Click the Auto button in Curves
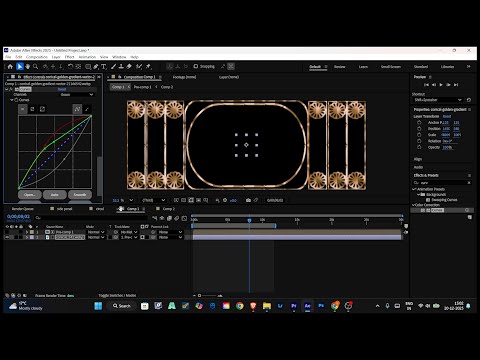Screen dimensions: 480x360 click(55, 194)
